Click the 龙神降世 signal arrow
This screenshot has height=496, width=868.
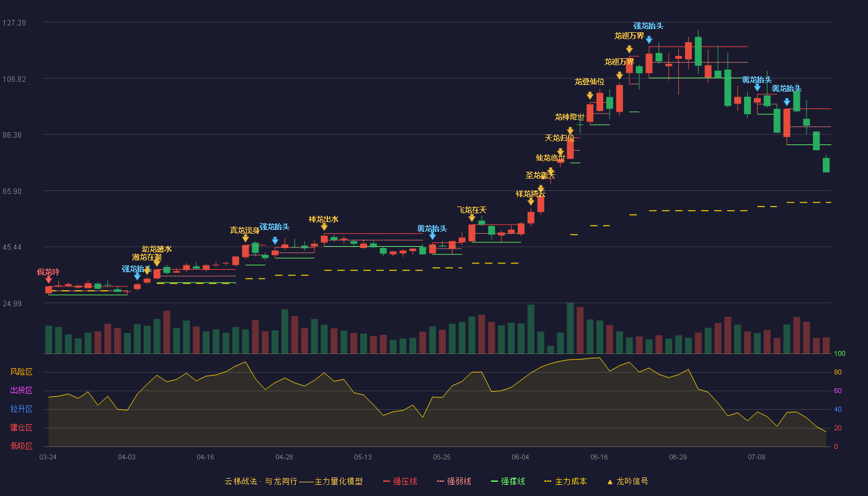[570, 131]
